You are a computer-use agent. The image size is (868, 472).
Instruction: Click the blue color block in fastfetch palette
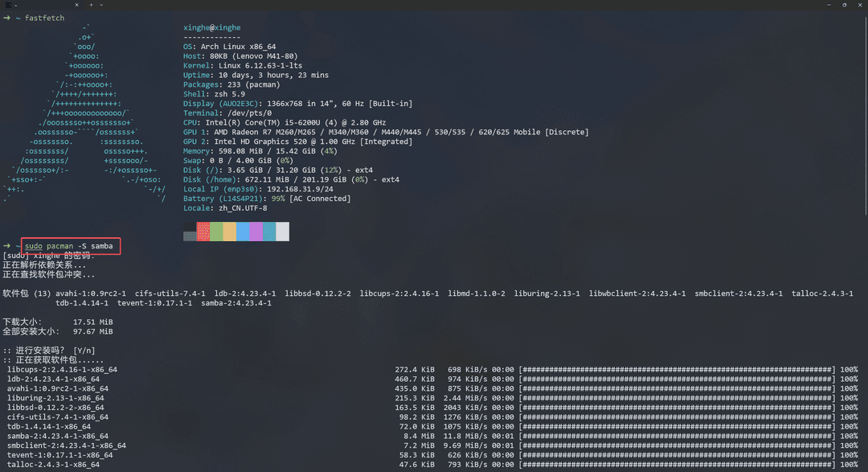point(243,232)
